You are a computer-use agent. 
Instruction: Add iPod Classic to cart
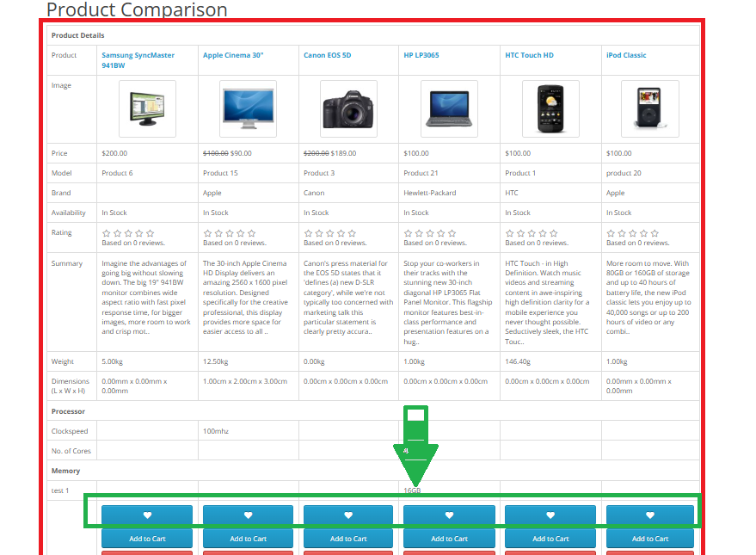650,539
